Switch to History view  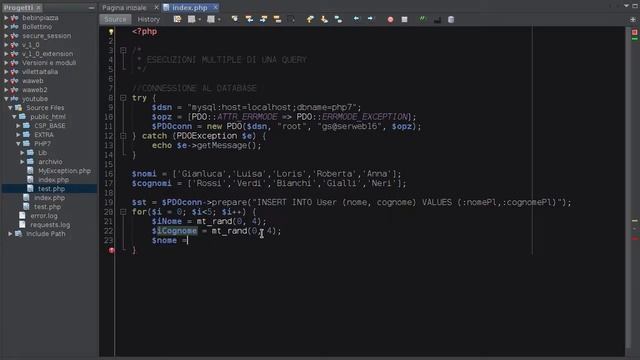point(149,19)
